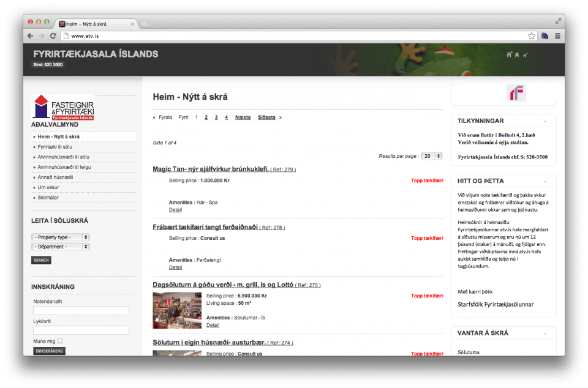Viewport: 588px width, 388px height.
Task: Change Results per page dropdown
Action: click(x=432, y=156)
